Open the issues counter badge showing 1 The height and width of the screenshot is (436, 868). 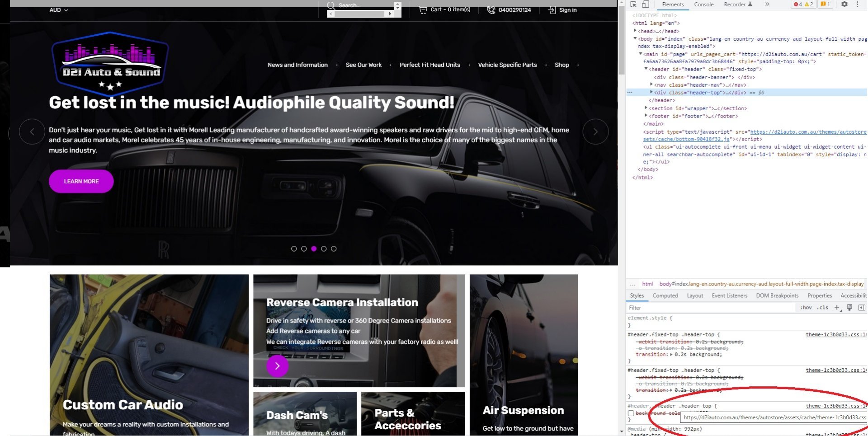pos(826,5)
